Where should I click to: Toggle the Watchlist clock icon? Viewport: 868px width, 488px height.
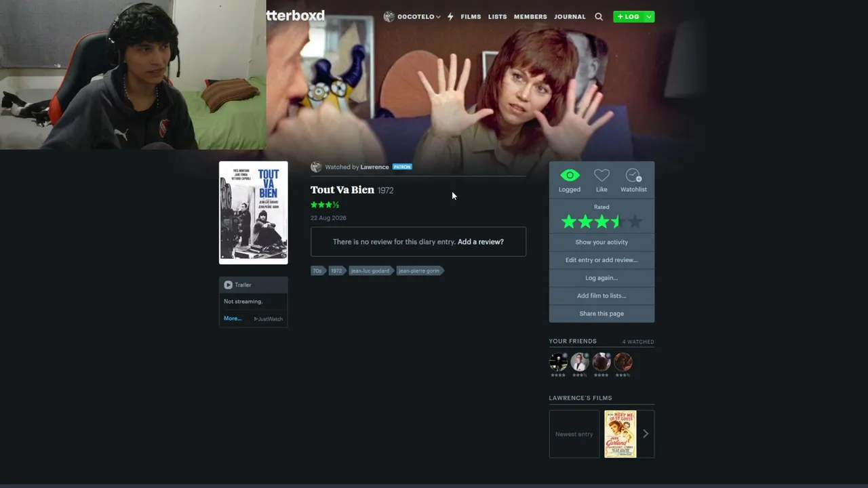[633, 175]
